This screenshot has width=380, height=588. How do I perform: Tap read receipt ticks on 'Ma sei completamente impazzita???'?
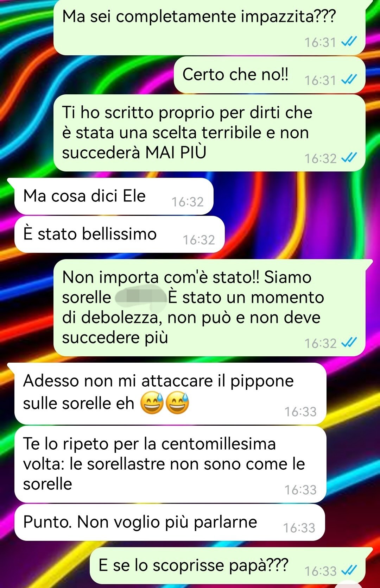click(349, 42)
